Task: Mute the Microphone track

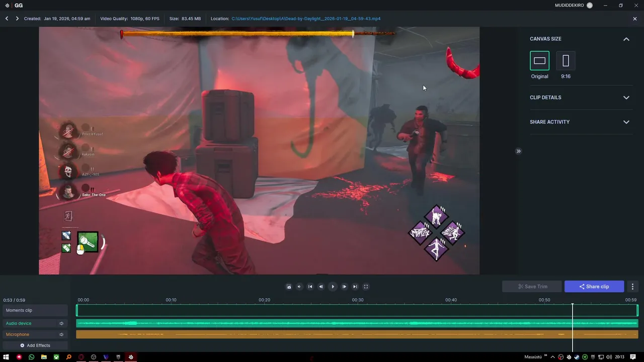Action: tap(61, 334)
